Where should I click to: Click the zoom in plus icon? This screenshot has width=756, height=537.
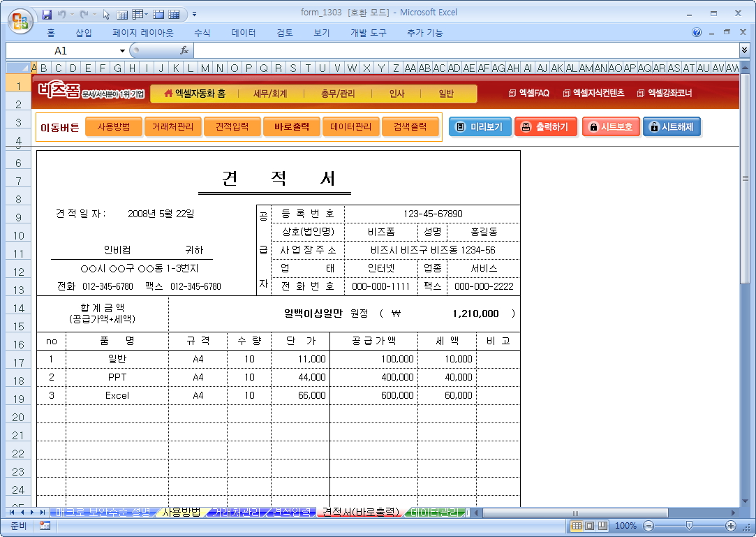pyautogui.click(x=731, y=526)
